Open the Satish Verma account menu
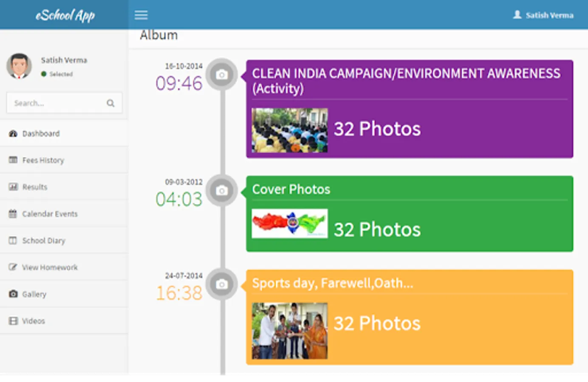The height and width of the screenshot is (382, 588). (544, 15)
